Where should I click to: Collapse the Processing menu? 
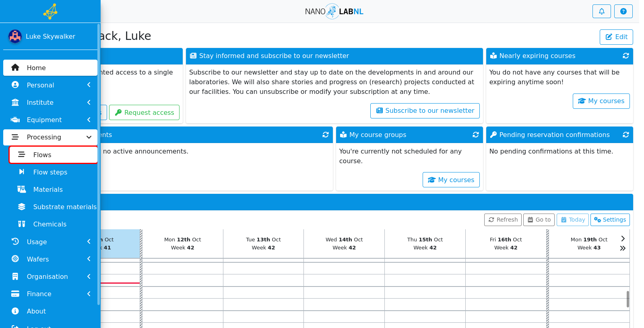(50, 137)
